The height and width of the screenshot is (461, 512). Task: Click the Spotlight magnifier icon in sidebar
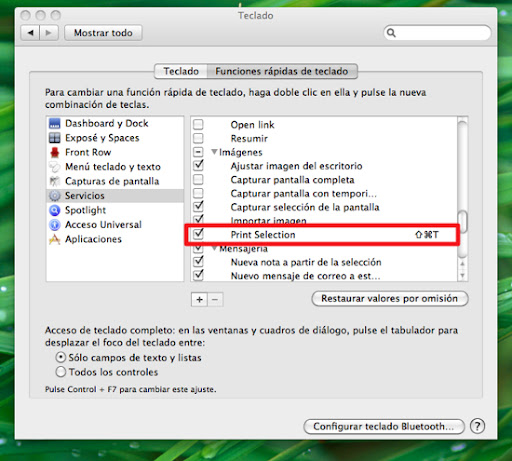(55, 210)
